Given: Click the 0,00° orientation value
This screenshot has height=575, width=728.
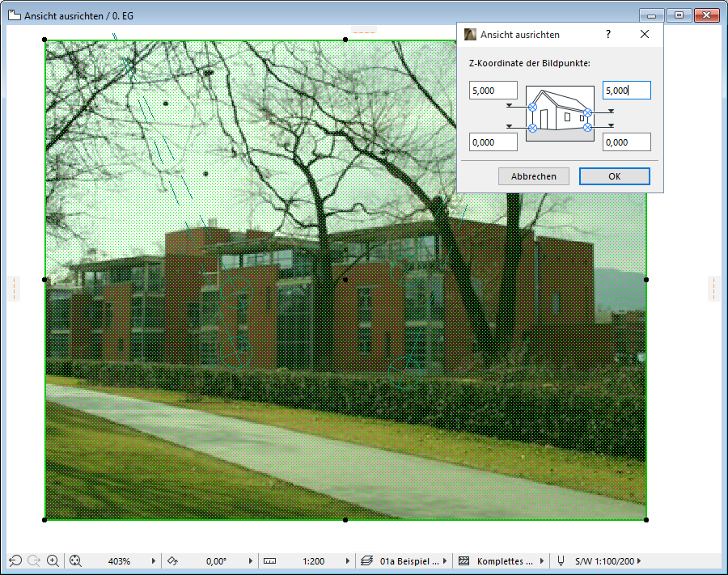Looking at the screenshot, I should 216,561.
